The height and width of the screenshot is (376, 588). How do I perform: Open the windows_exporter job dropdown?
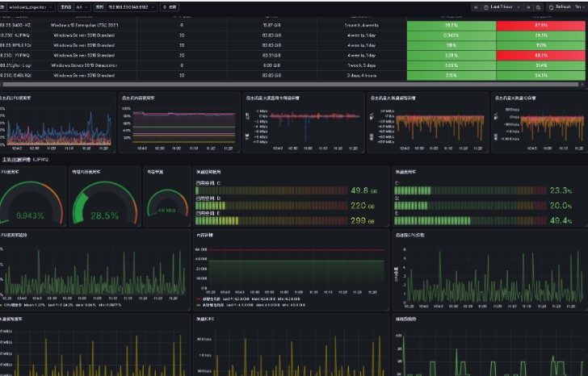[31, 6]
